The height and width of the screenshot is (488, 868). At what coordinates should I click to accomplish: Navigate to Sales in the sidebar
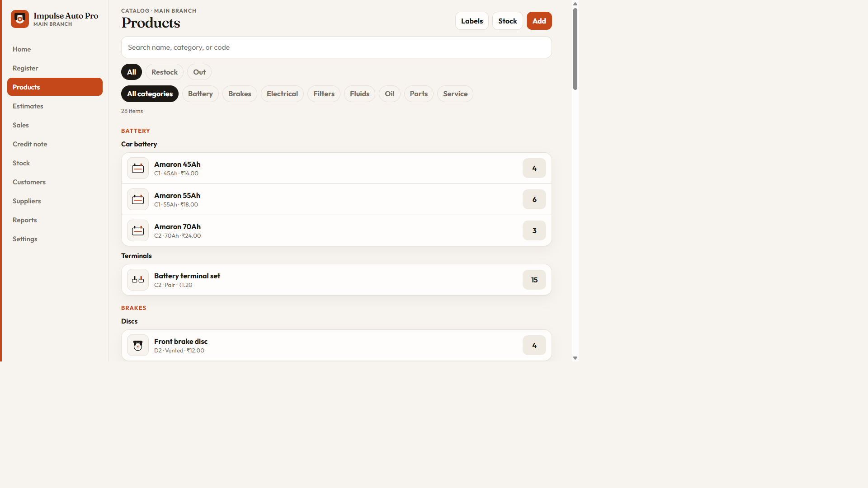coord(55,125)
